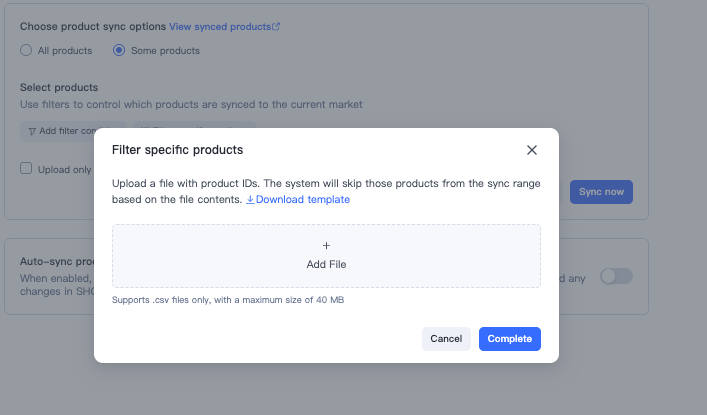
Task: Click the Add filter condition button
Action: [73, 131]
